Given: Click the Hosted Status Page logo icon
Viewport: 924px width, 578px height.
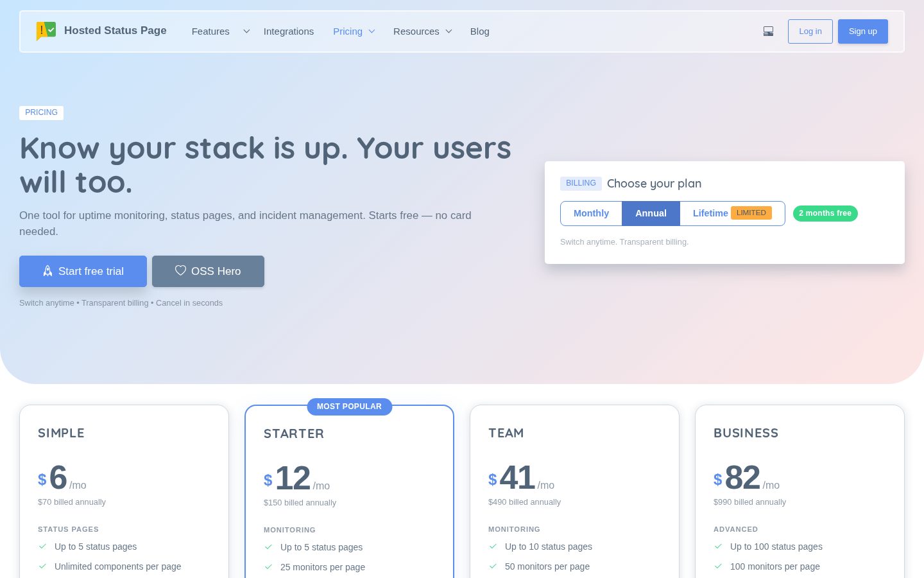Looking at the screenshot, I should pos(46,31).
